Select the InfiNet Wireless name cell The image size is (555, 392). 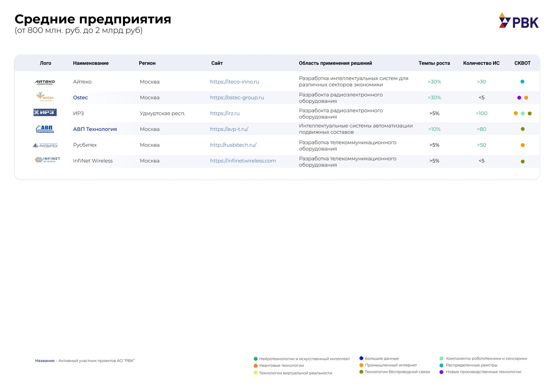(93, 161)
